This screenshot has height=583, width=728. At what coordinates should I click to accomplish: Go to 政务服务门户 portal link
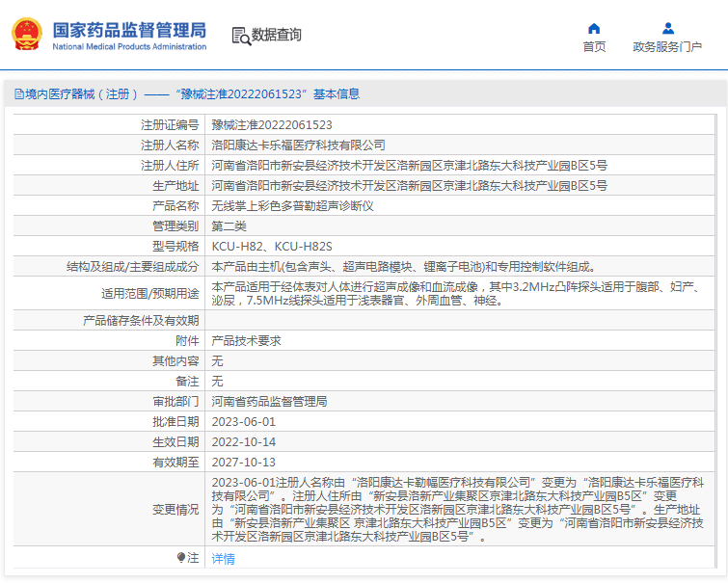coord(667,47)
